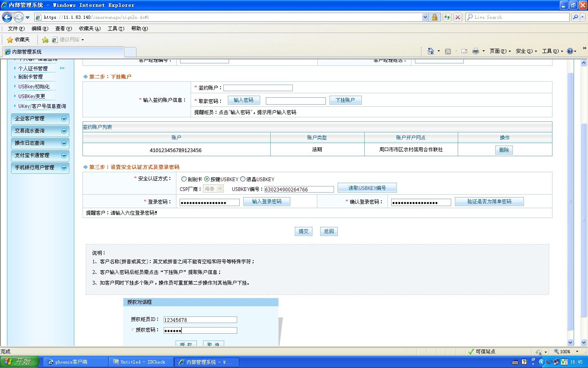Click the 返回 button
Screen dimensions: 588x368
pyautogui.click(x=329, y=231)
